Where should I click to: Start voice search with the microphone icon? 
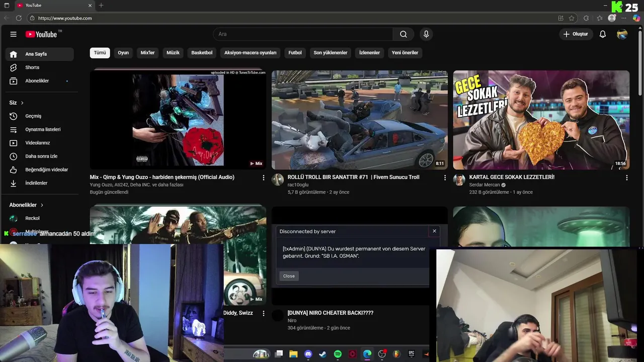[426, 34]
